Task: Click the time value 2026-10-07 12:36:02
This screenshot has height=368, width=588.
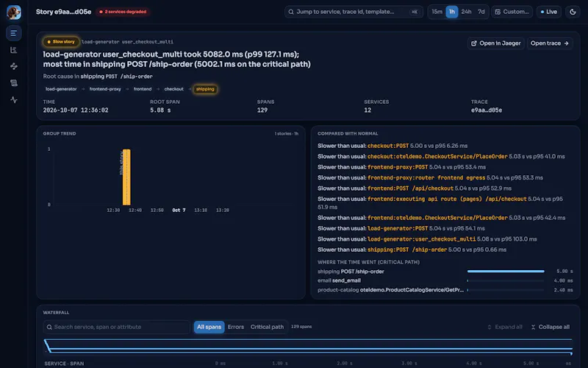Action: click(76, 110)
